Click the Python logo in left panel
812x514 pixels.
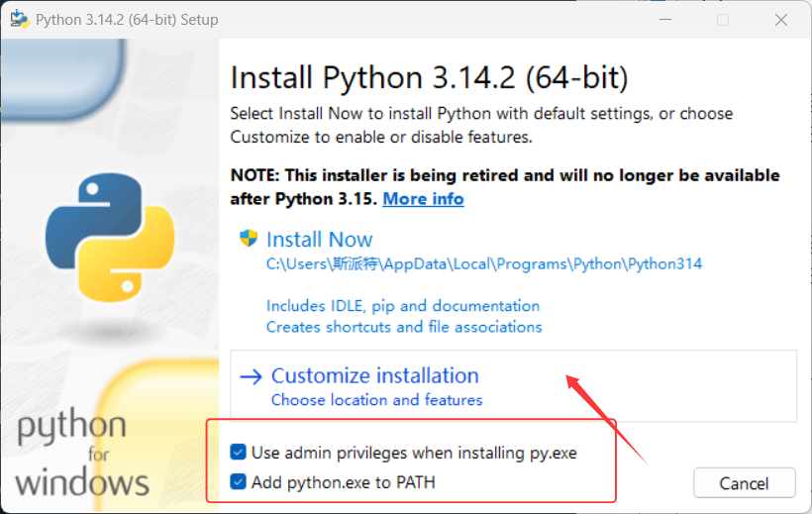110,238
